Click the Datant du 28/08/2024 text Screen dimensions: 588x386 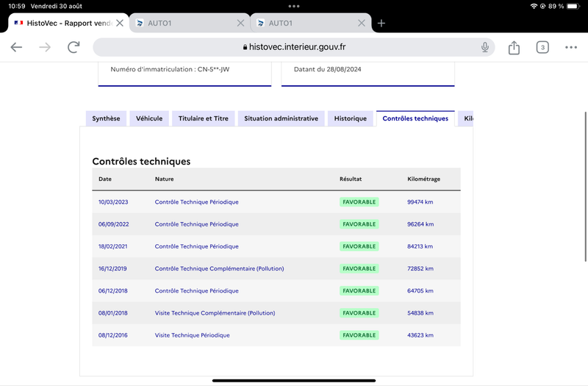(x=327, y=69)
